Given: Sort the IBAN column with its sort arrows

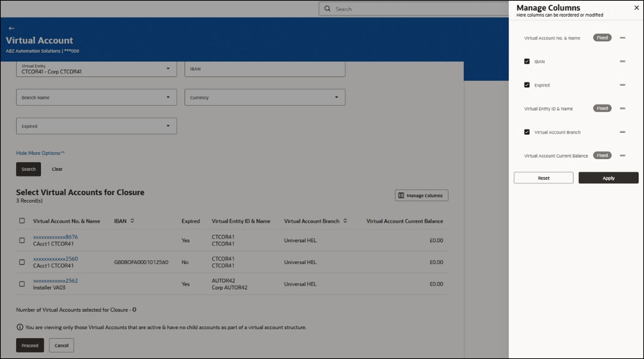Looking at the screenshot, I should pos(133,221).
